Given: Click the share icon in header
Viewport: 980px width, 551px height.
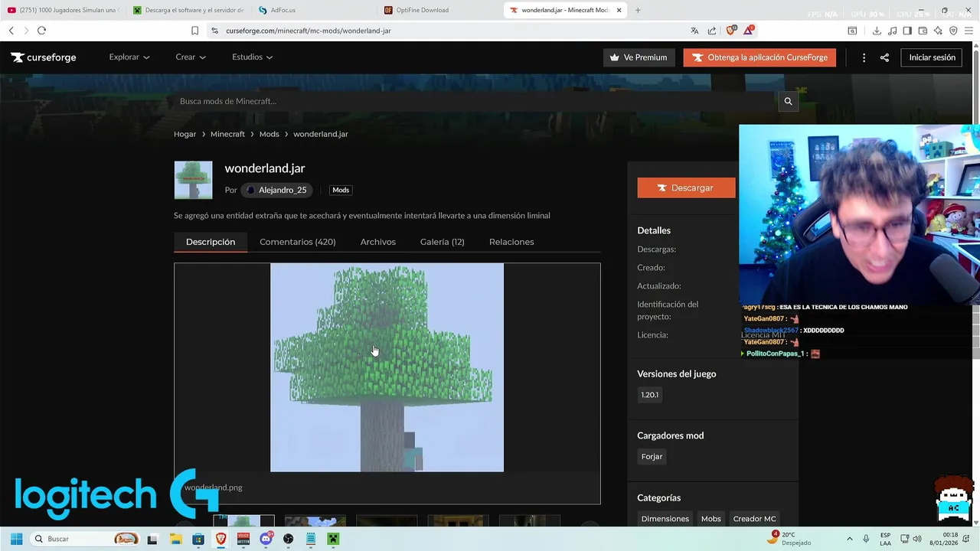Looking at the screenshot, I should pos(884,57).
